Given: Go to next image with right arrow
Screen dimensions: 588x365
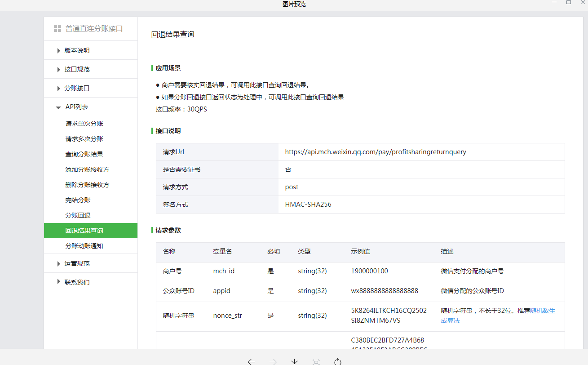Looking at the screenshot, I should coord(273,361).
